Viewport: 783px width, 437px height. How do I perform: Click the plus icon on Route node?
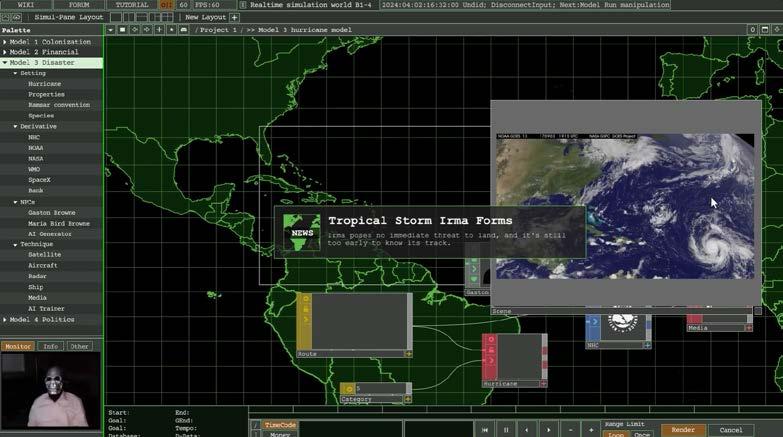point(408,353)
